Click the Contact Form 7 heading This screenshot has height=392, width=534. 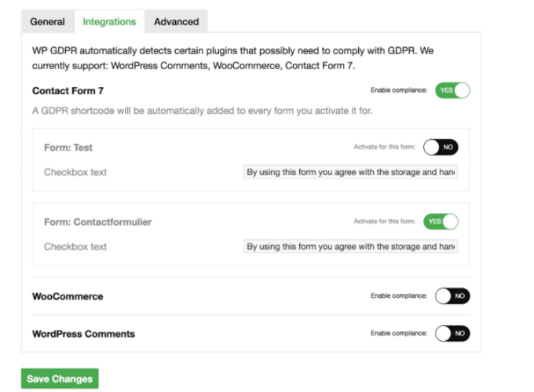point(68,91)
